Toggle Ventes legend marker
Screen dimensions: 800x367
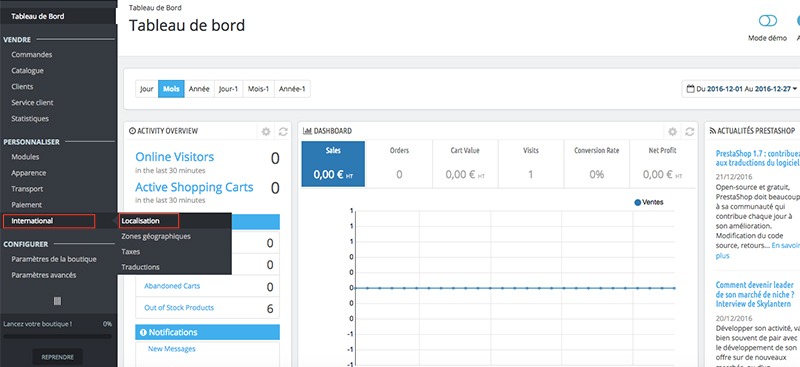(638, 203)
